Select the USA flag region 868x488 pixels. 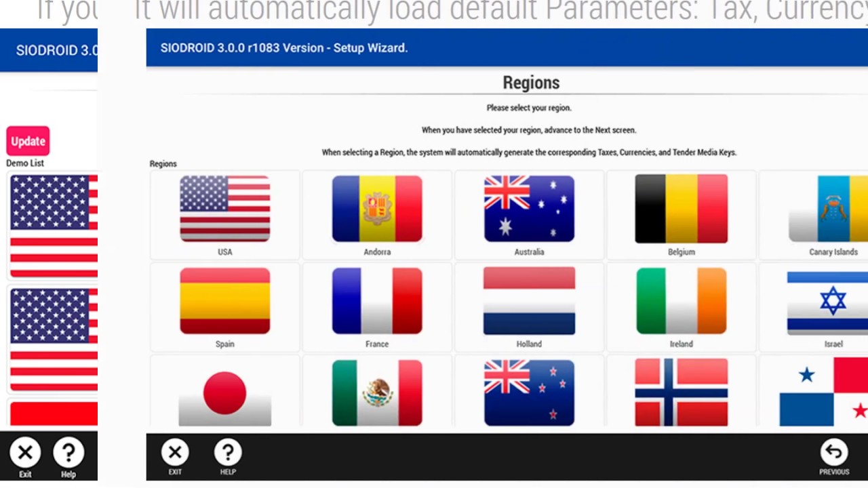pos(224,208)
